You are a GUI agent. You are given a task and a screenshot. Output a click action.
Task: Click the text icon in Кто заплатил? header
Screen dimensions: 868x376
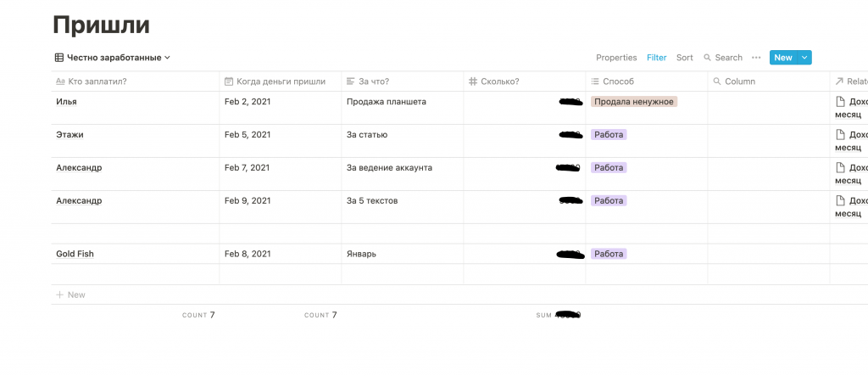(x=59, y=81)
